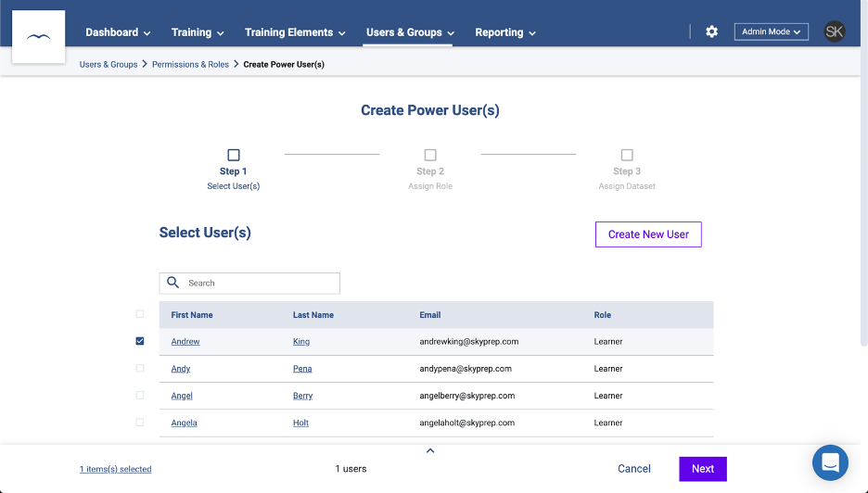Image resolution: width=868 pixels, height=493 pixels.
Task: Open the Dashboard menu
Action: point(118,32)
